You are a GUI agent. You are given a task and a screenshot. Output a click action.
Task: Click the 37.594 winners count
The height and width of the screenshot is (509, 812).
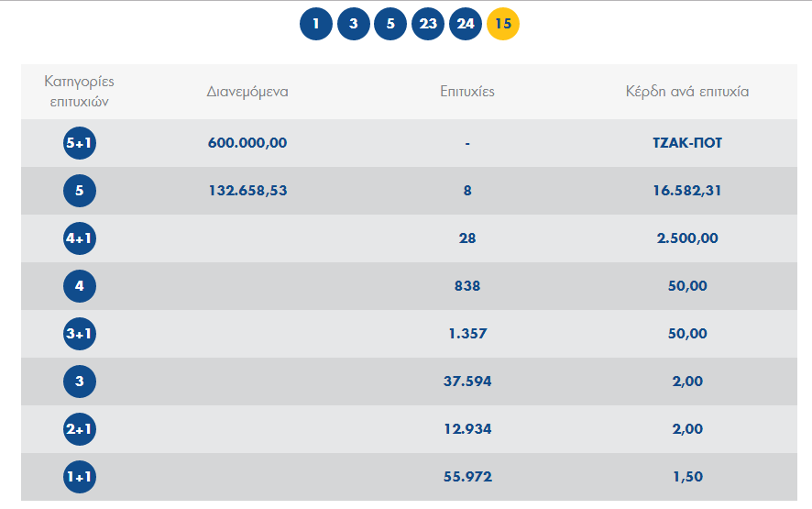(467, 382)
